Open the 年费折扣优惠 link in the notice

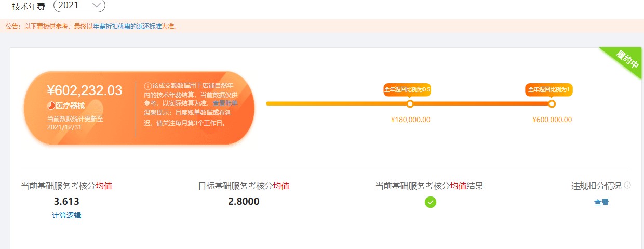112,26
